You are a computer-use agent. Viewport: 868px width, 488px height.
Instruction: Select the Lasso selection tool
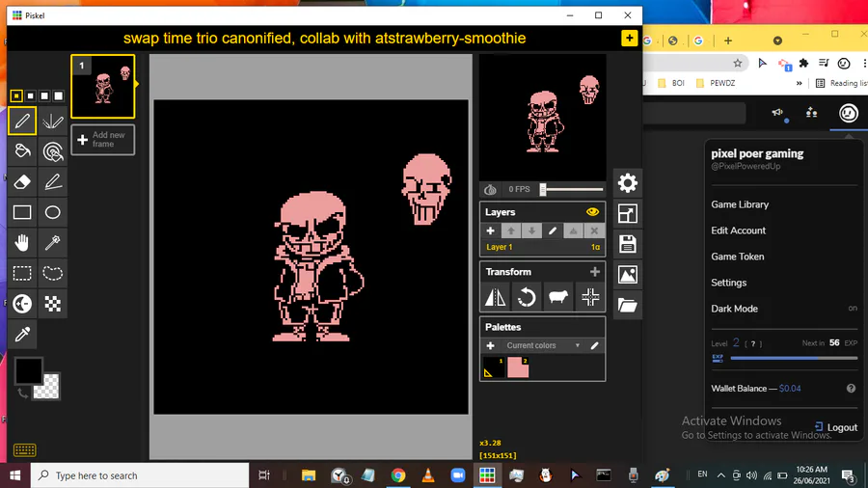pos(53,273)
